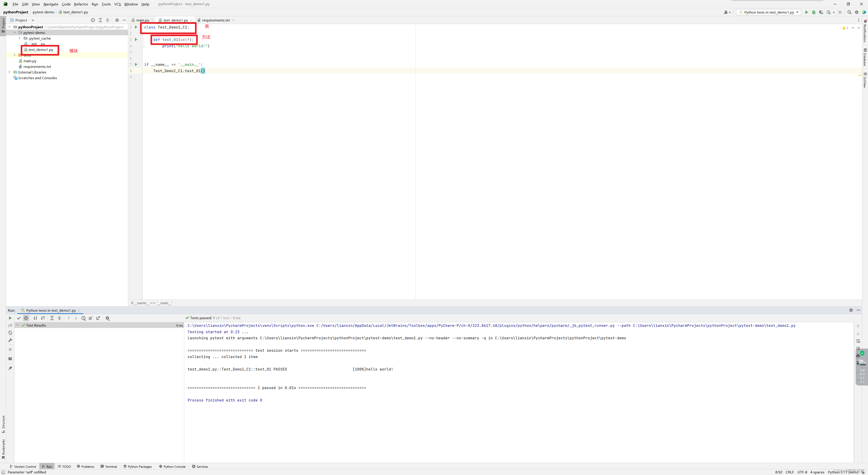Switch to requirements.txt editor tab
The height and width of the screenshot is (475, 868).
216,20
